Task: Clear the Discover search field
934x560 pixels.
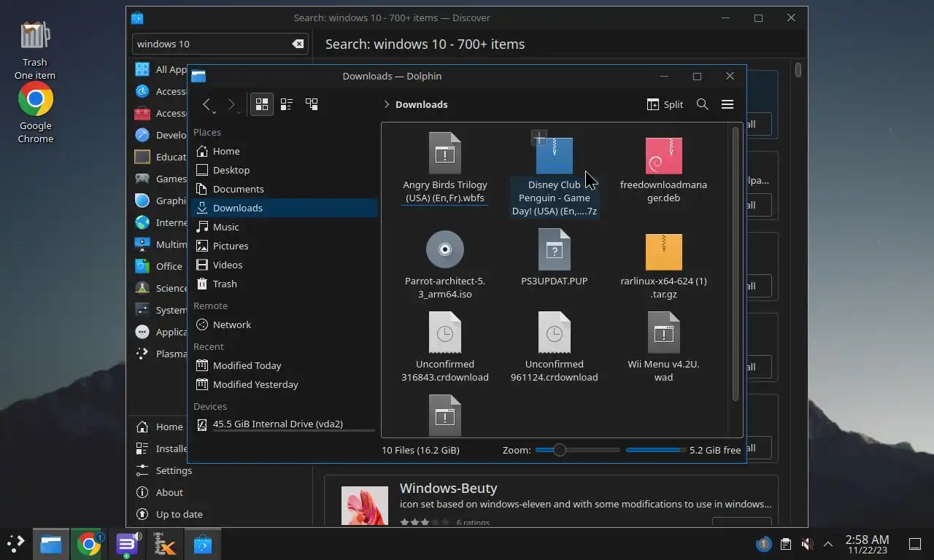Action: point(298,44)
